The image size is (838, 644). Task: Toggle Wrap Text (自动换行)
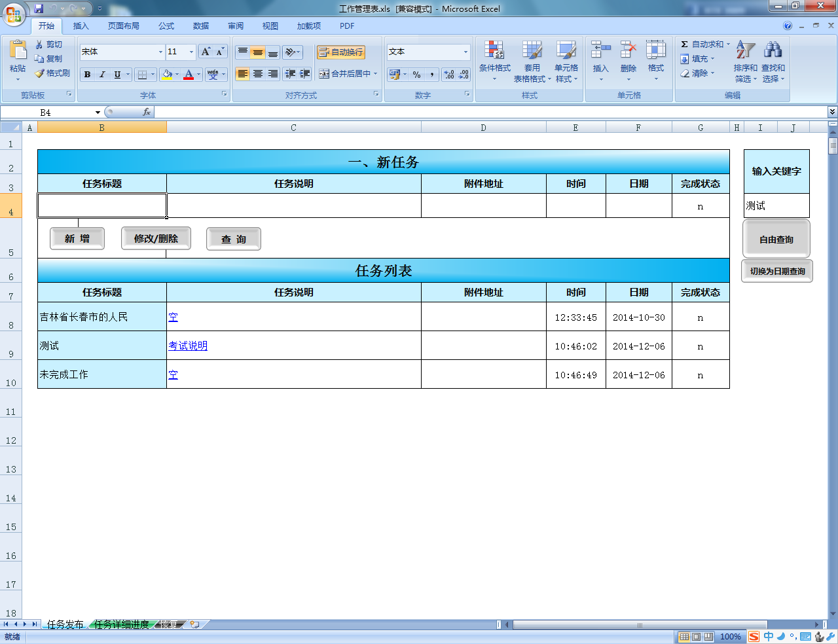tap(341, 52)
